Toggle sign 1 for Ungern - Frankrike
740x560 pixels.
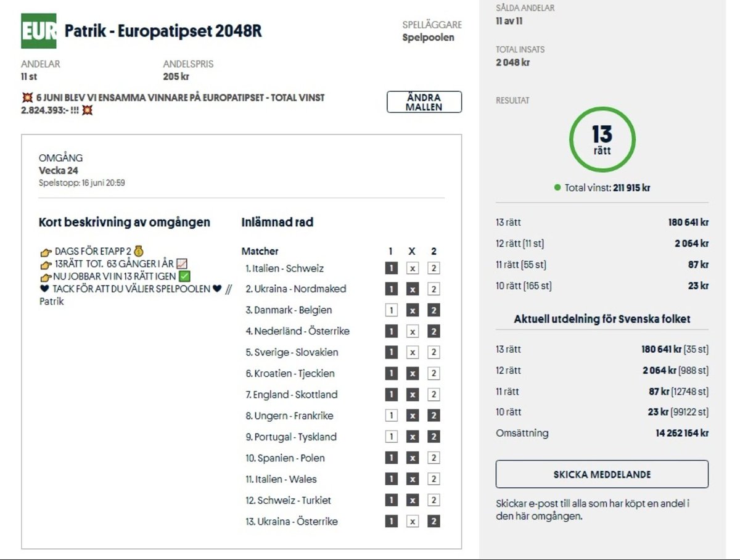[x=391, y=416]
